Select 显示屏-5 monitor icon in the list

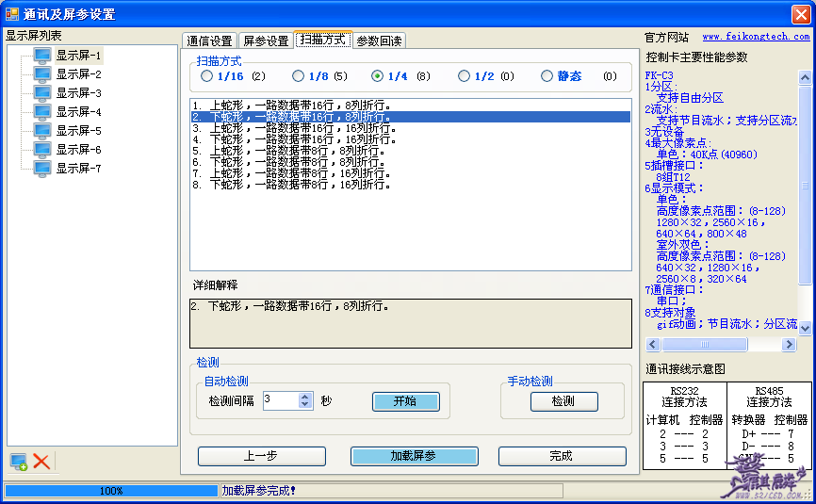click(x=42, y=131)
